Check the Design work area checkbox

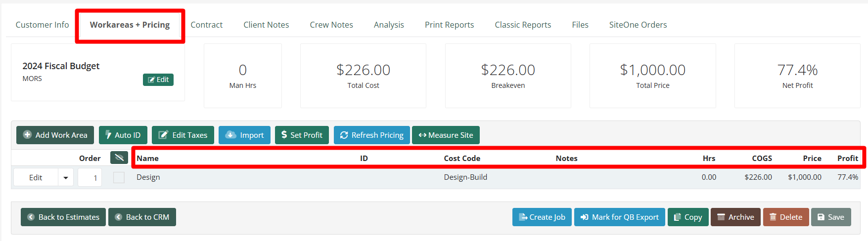pos(119,177)
